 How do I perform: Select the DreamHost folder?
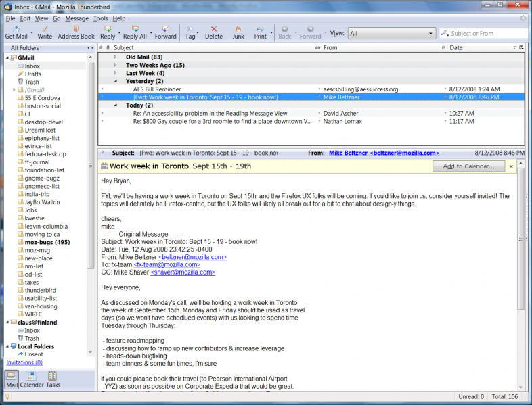pyautogui.click(x=40, y=130)
